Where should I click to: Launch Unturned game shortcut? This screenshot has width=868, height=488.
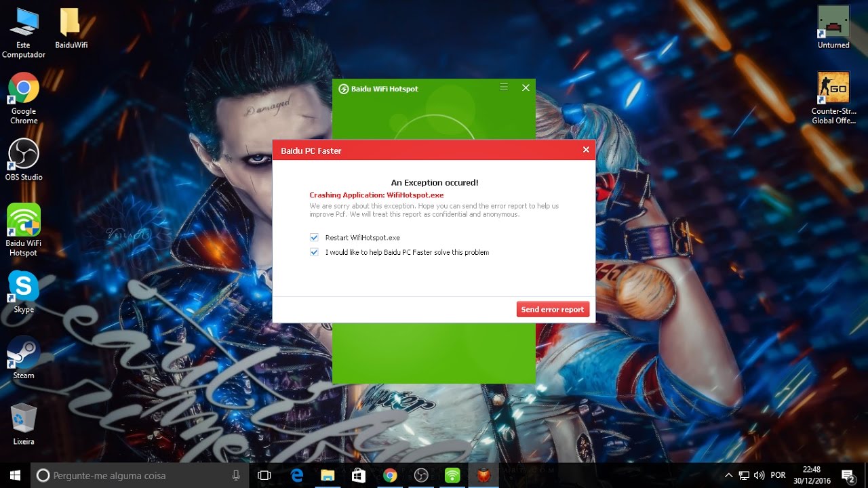pyautogui.click(x=833, y=28)
